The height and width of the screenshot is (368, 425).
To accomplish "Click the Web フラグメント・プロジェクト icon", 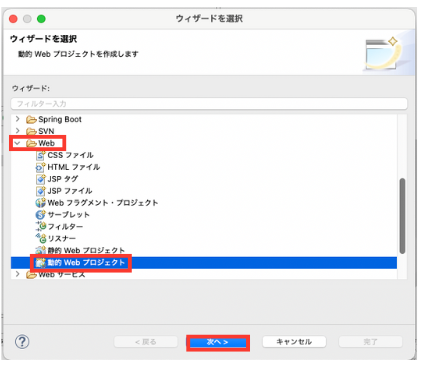I will (x=40, y=203).
